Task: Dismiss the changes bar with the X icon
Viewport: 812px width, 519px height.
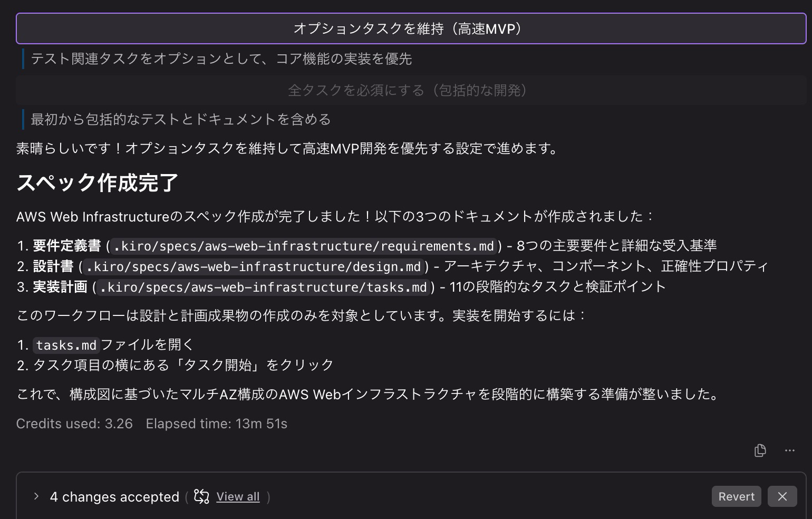Action: (x=782, y=496)
